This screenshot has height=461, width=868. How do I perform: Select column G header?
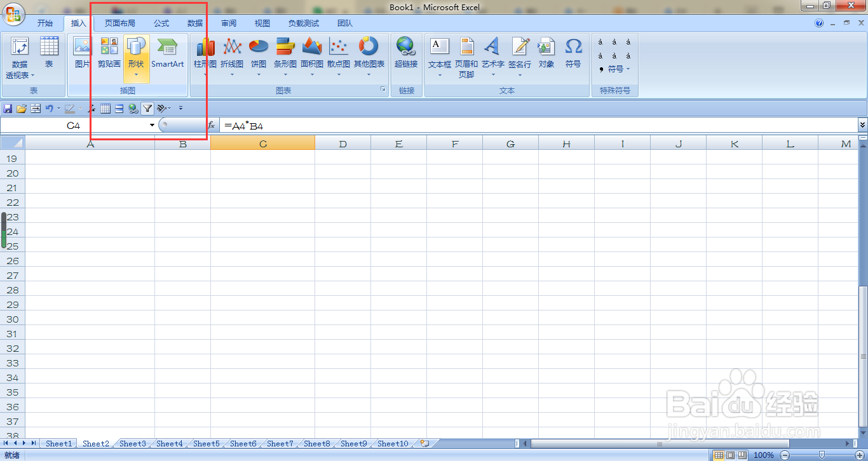click(x=511, y=144)
